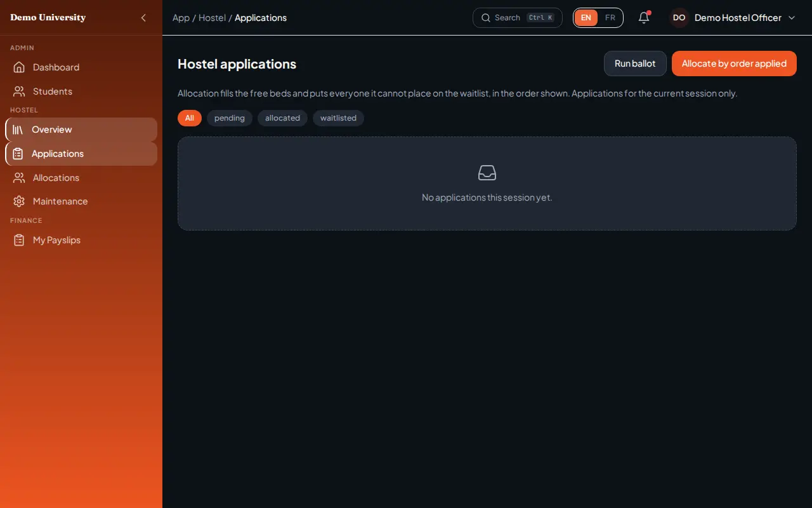Open Hostel Overview page
Screen dimensions: 812x508
pyautogui.click(x=81, y=130)
